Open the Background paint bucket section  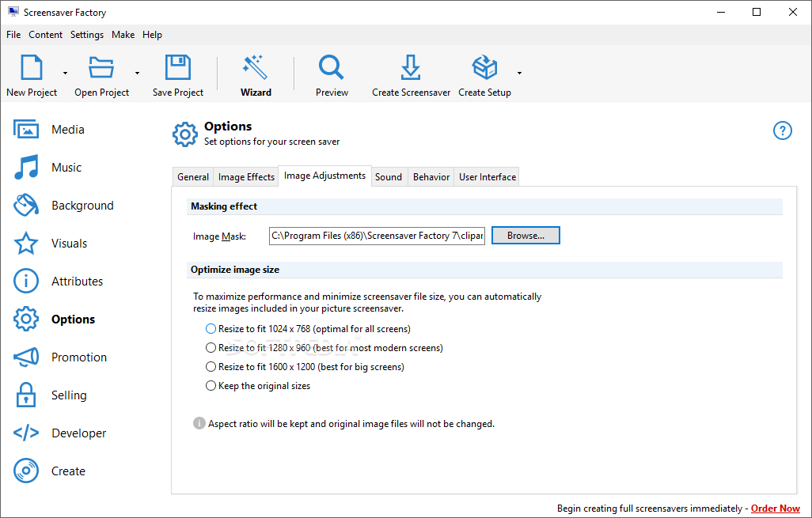pos(26,205)
